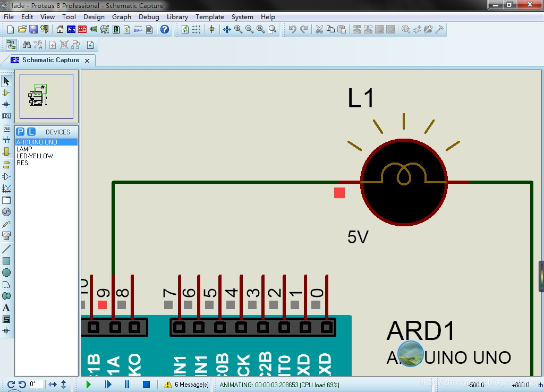Screen dimensions: 544x392
Task: Select ARDUINO UNO in devices list
Action: (46, 142)
